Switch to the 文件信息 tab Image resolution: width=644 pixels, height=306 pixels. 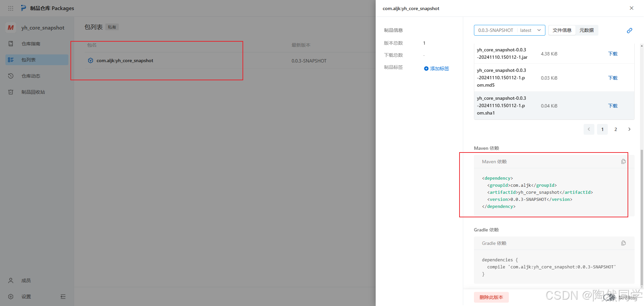(x=562, y=30)
